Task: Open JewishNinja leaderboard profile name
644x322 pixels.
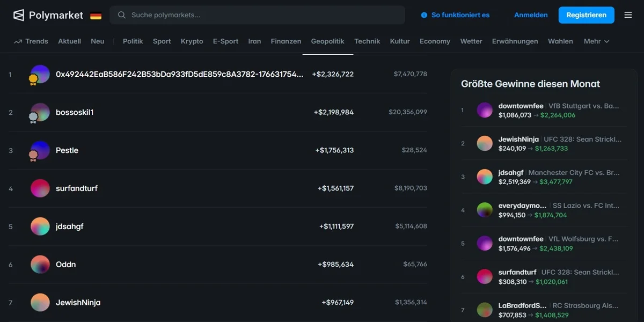Action: point(78,303)
